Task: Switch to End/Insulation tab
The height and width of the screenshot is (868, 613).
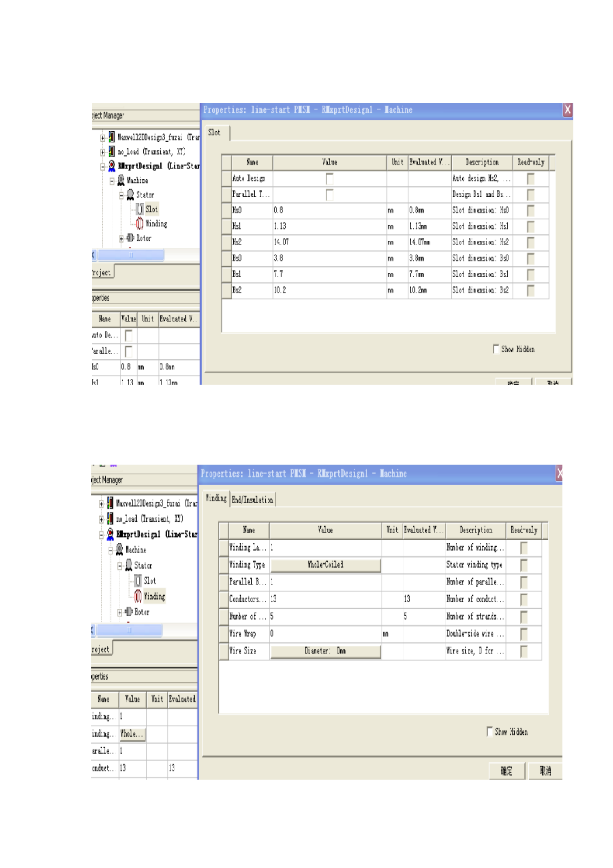Action: click(253, 500)
